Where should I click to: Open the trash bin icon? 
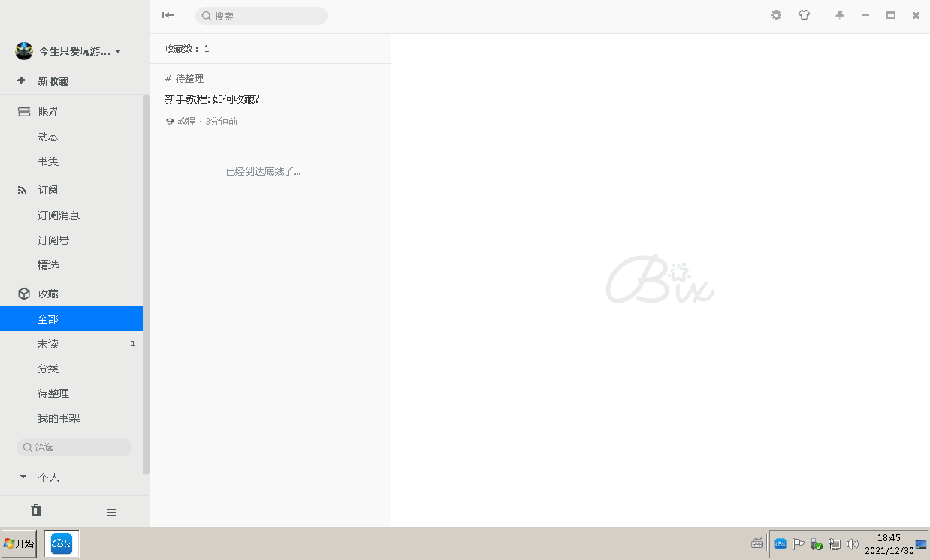(x=36, y=510)
